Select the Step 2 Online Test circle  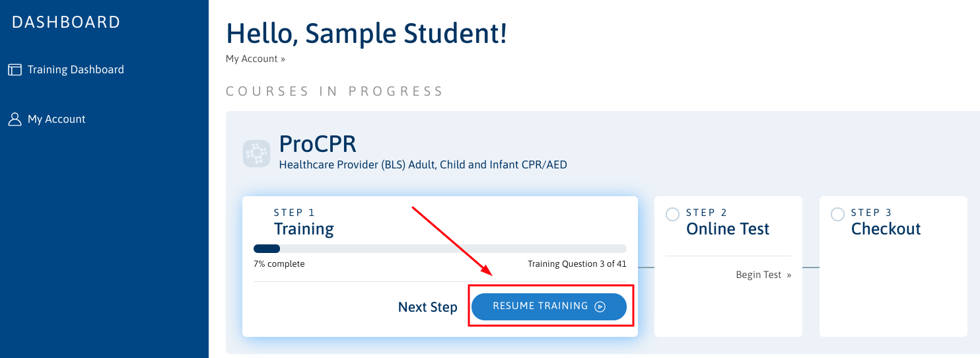(672, 214)
